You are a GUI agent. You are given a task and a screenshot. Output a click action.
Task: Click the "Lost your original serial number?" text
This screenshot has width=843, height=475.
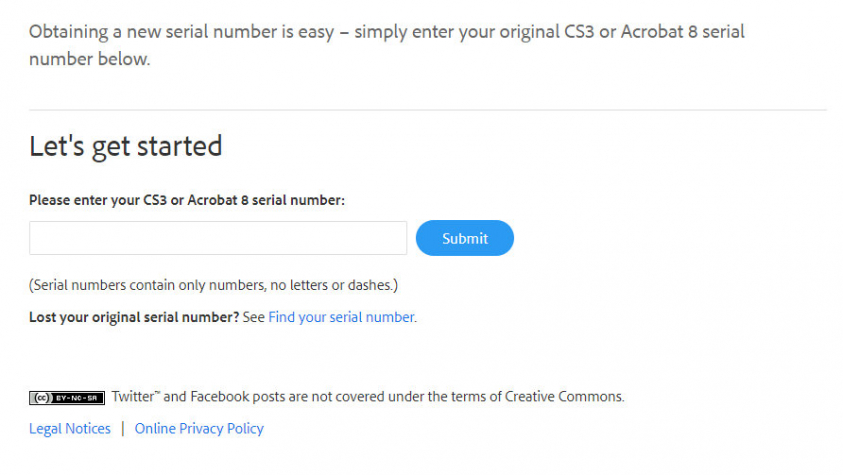coord(134,317)
